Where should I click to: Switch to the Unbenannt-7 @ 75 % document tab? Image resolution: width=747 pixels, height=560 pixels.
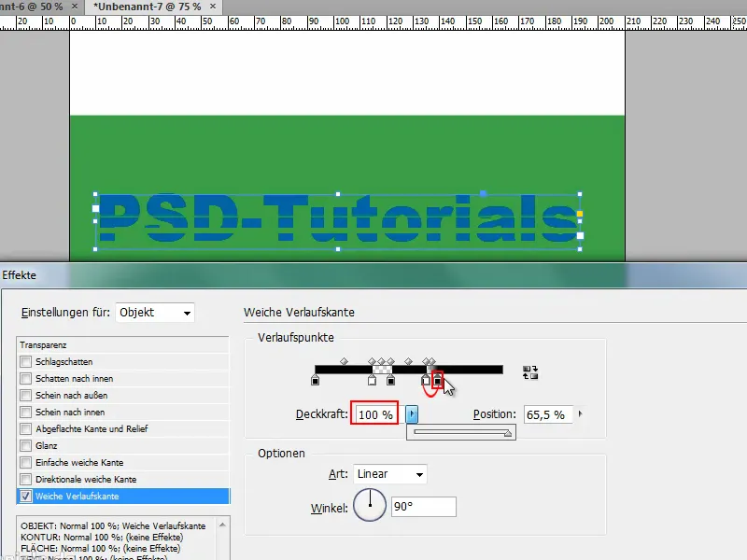point(148,7)
